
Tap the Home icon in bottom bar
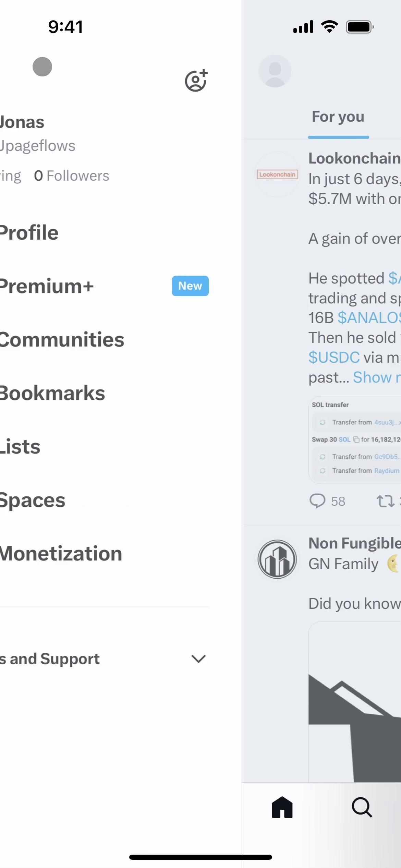(282, 807)
